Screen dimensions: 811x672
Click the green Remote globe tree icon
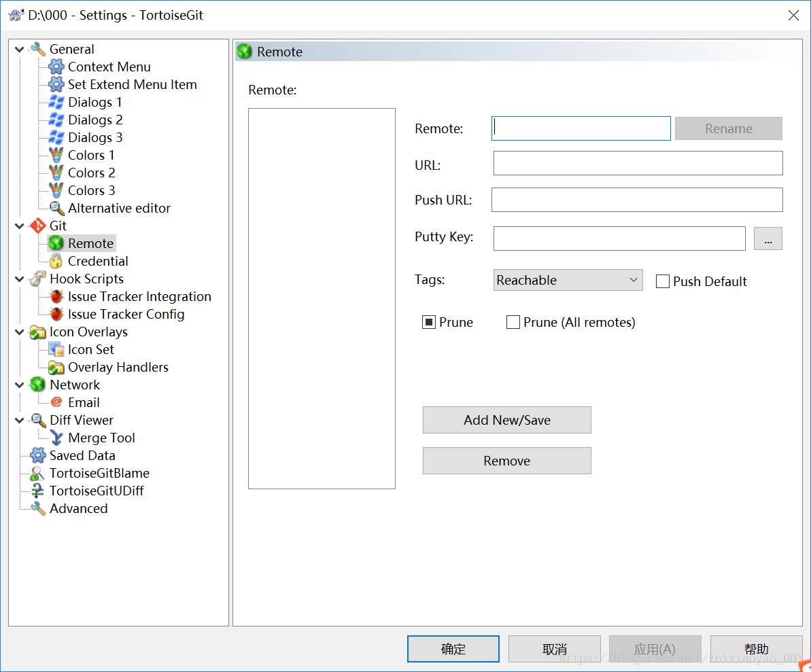click(56, 243)
